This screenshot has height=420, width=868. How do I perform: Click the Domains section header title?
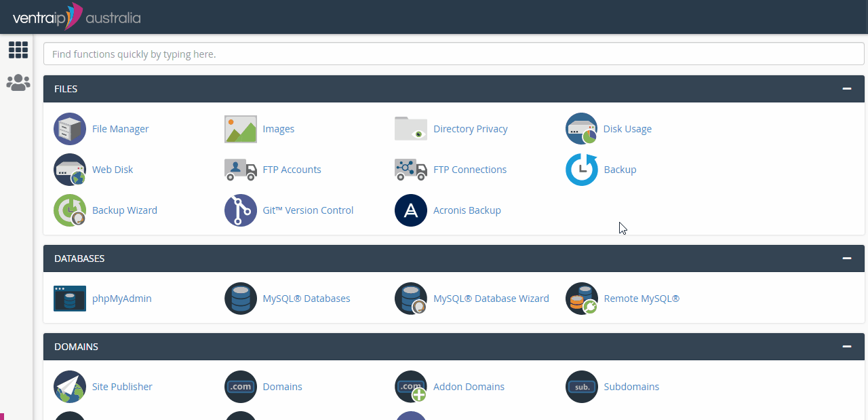[x=76, y=347]
